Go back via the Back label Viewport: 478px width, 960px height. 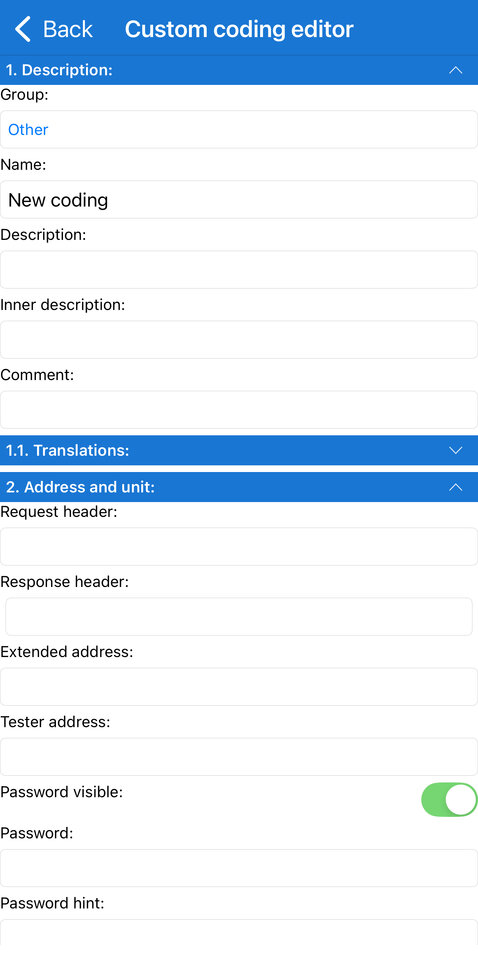click(x=67, y=29)
